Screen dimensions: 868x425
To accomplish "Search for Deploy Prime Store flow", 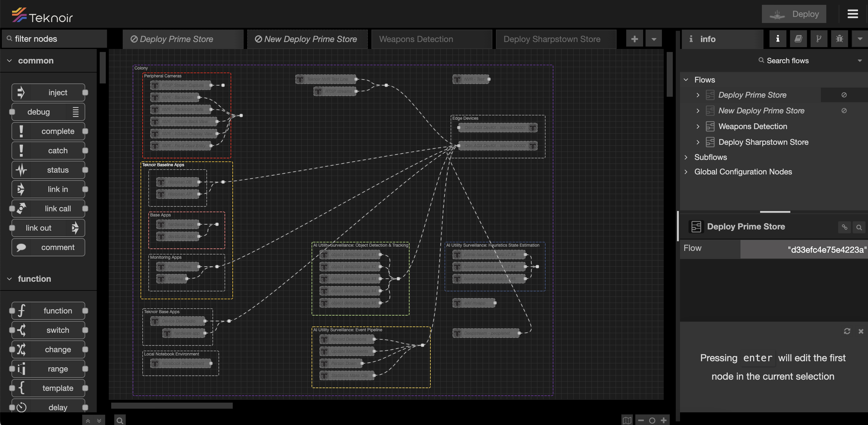I will [859, 227].
